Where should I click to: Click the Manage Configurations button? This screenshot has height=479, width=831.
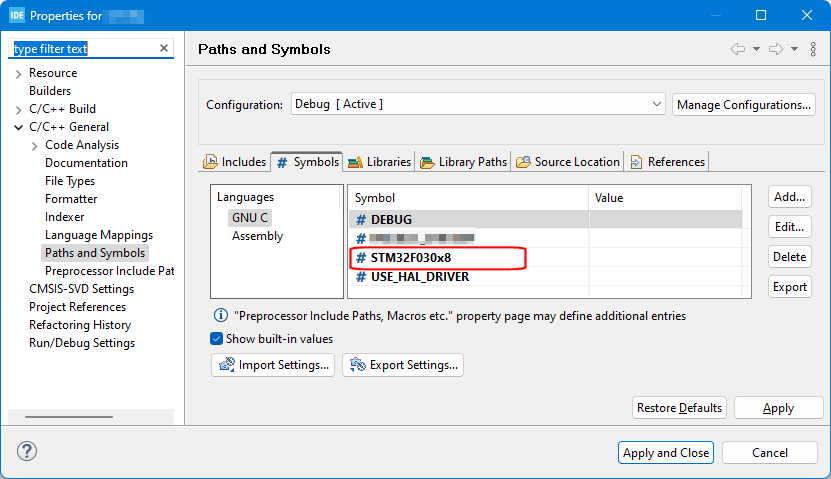pos(744,104)
